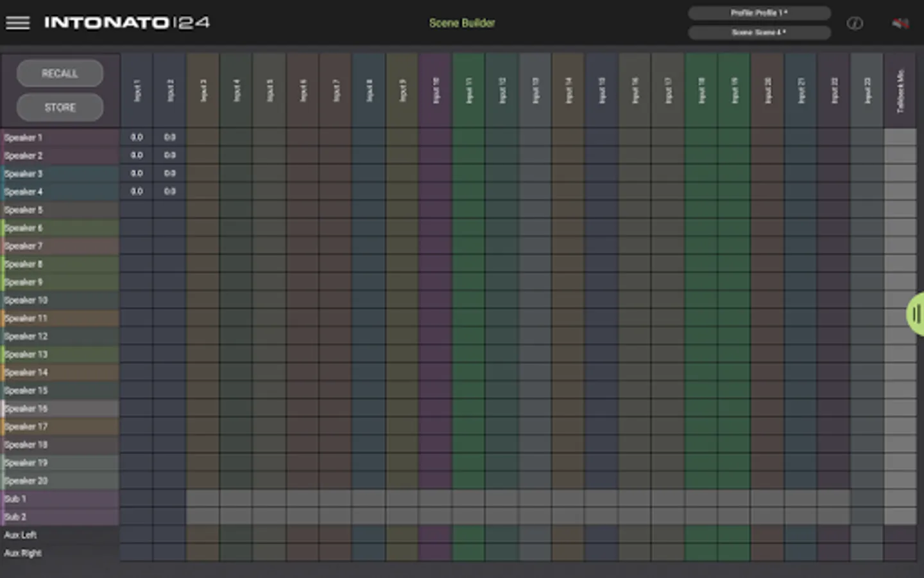Select the Speaker 19 row label
The height and width of the screenshot is (578, 924).
[60, 462]
